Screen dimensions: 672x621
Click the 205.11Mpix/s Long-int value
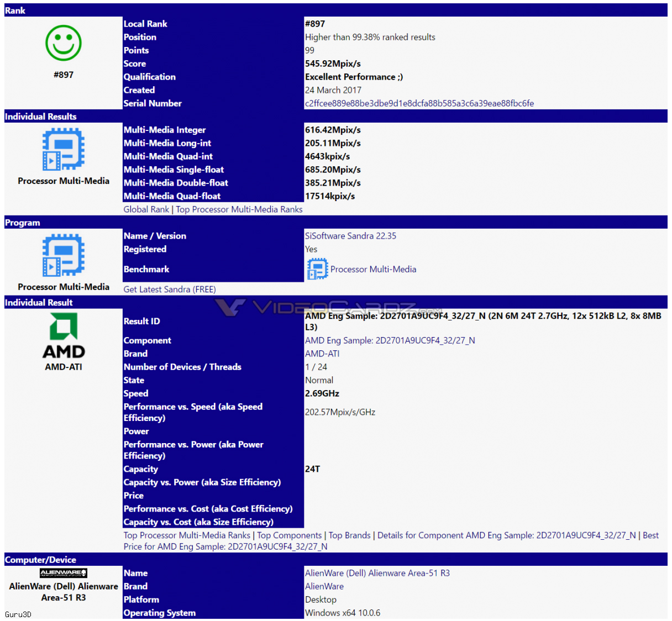[333, 143]
